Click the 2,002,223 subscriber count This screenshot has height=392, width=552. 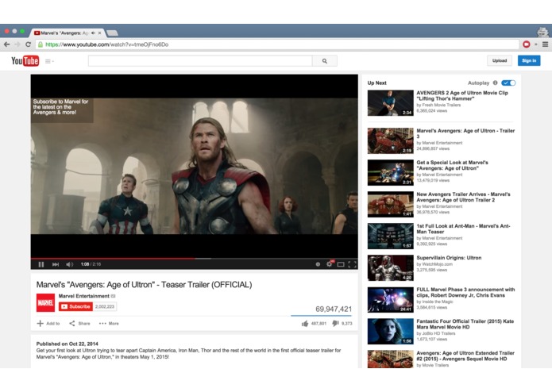(x=105, y=306)
